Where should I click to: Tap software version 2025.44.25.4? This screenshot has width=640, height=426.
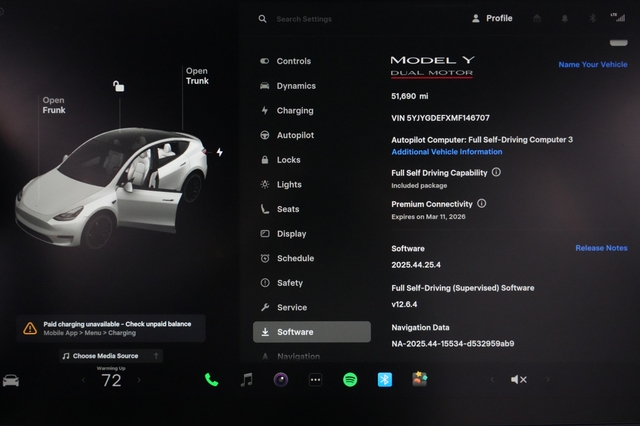click(x=416, y=265)
